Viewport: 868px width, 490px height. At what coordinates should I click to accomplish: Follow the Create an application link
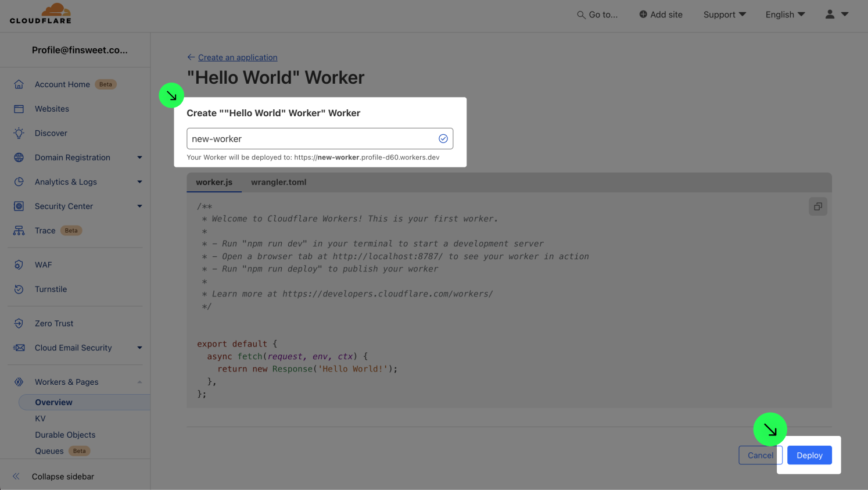pyautogui.click(x=238, y=58)
